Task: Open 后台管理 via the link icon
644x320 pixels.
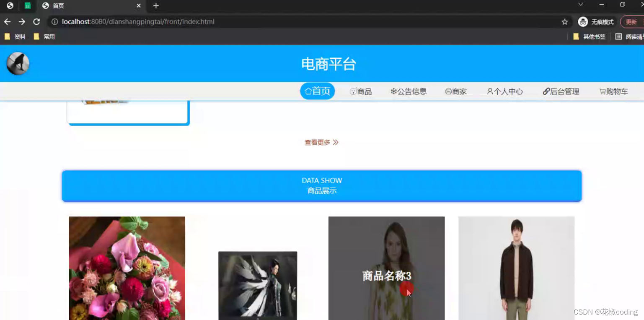Action: pyautogui.click(x=546, y=91)
